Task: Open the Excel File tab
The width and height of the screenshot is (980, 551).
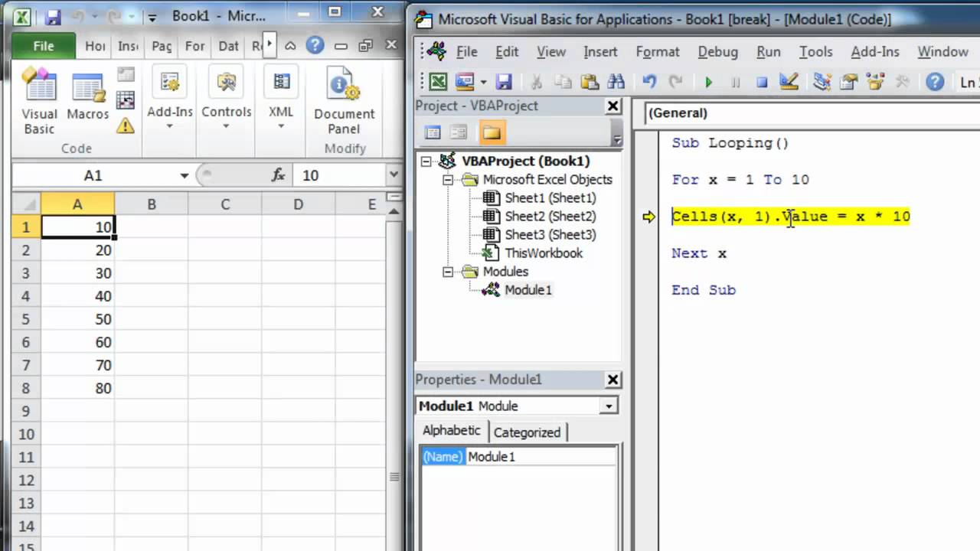Action: 43,46
